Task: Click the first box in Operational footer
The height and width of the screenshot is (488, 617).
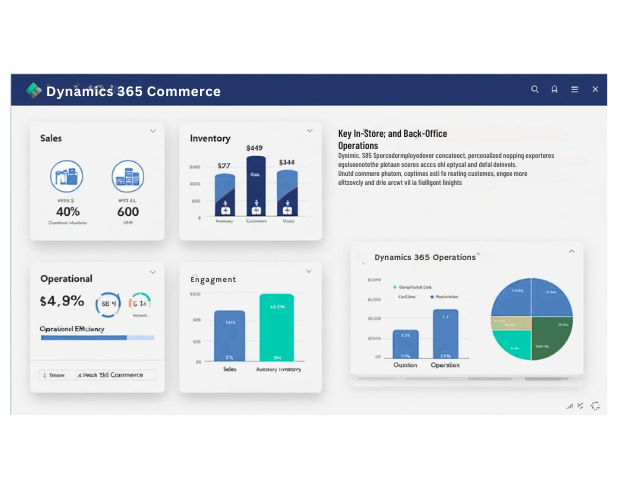Action: click(x=57, y=375)
